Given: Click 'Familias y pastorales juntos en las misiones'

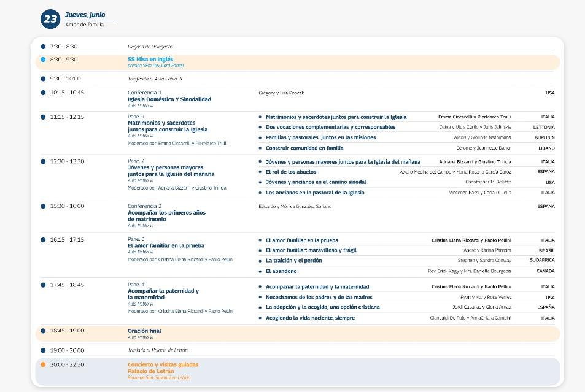Looking at the screenshot, I should tap(320, 137).
